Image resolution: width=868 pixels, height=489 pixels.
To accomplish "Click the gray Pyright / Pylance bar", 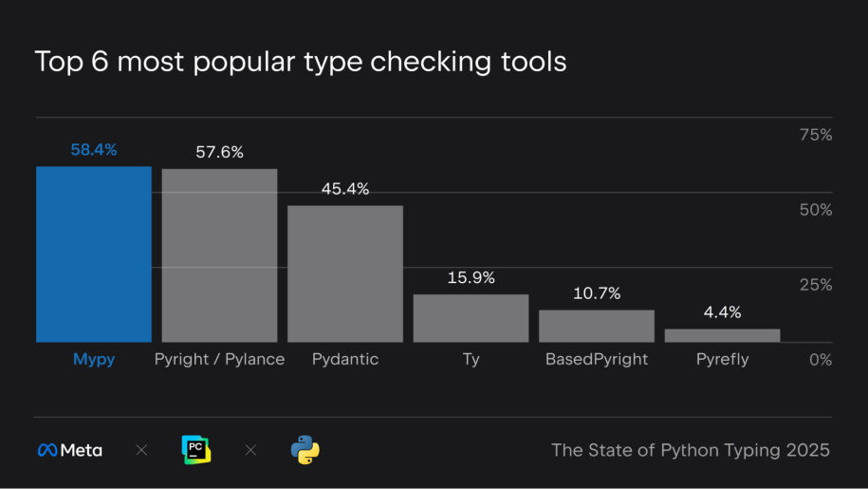I will tap(219, 255).
